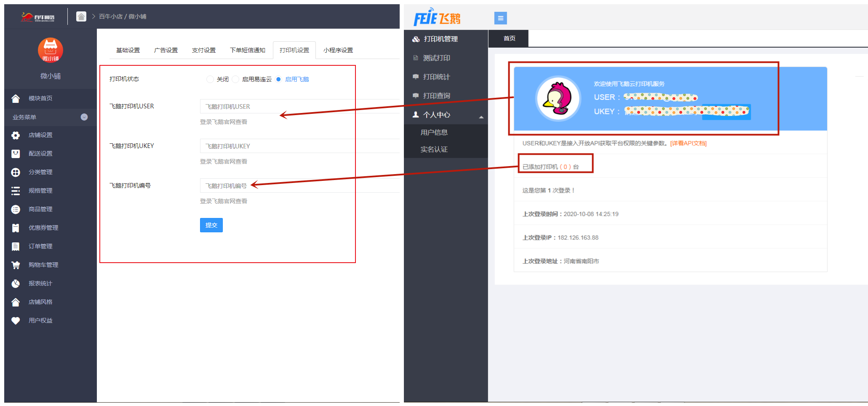The height and width of the screenshot is (406, 868).
Task: Click the 测试打印 document icon
Action: 416,58
